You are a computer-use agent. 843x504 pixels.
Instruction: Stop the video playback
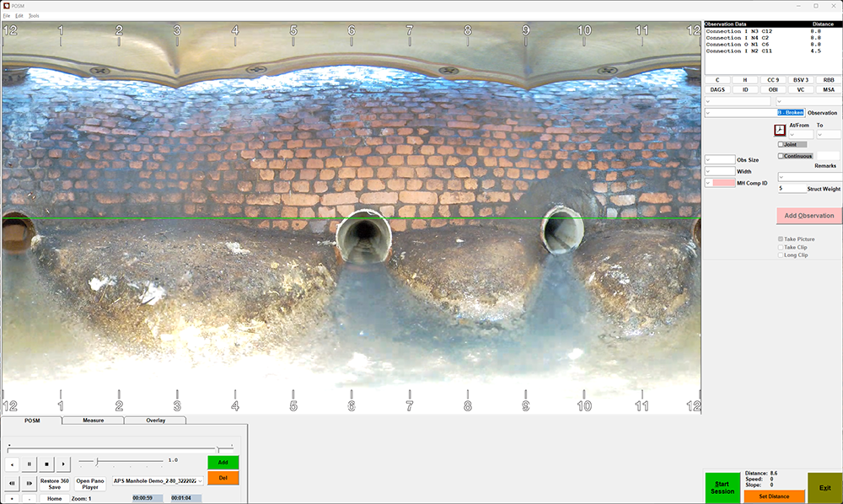pos(46,464)
